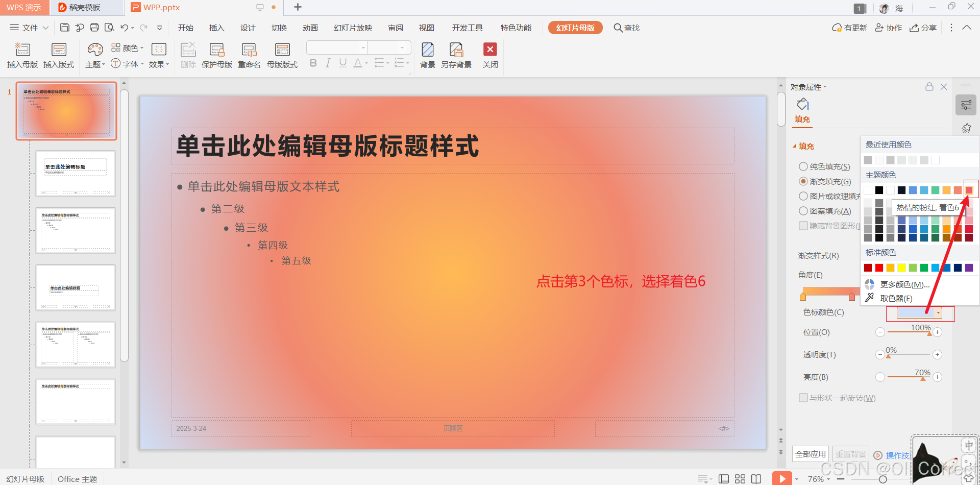Open the 76% zoom level dropdown
Image resolution: width=980 pixels, height=485 pixels.
(819, 479)
